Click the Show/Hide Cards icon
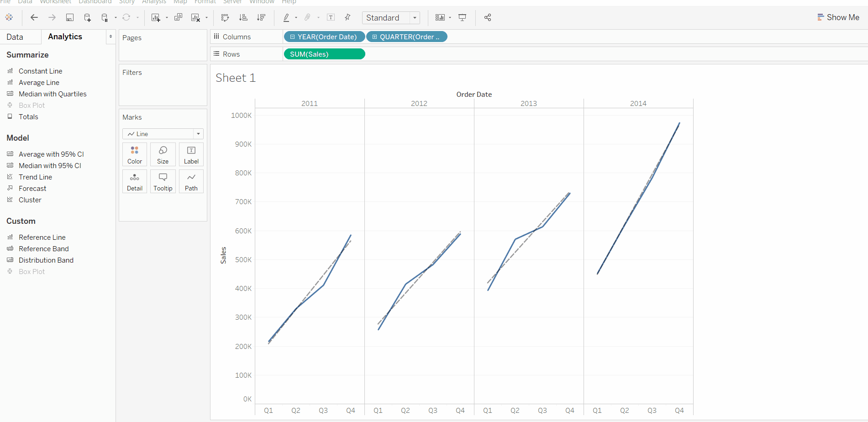868x422 pixels. click(440, 17)
